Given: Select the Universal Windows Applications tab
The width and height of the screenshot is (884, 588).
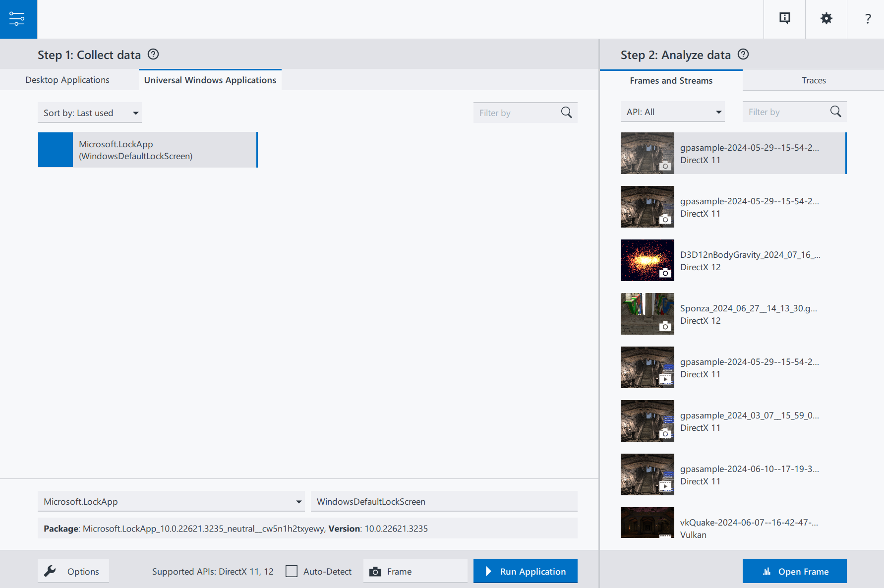Looking at the screenshot, I should (210, 80).
